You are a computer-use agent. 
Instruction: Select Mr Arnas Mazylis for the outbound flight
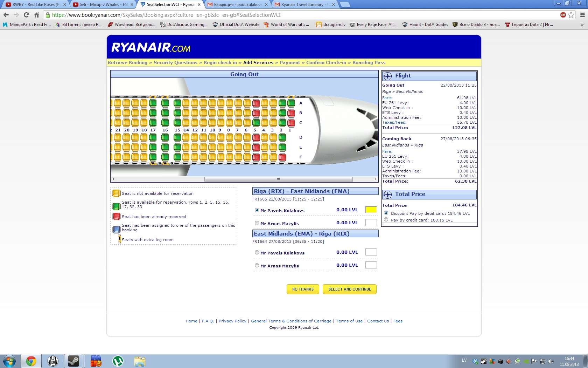click(257, 223)
